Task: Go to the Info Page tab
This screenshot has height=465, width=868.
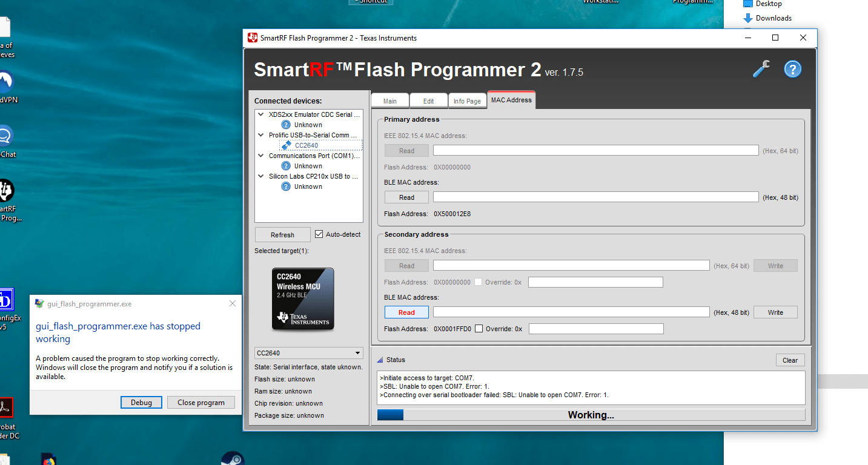Action: click(x=468, y=101)
